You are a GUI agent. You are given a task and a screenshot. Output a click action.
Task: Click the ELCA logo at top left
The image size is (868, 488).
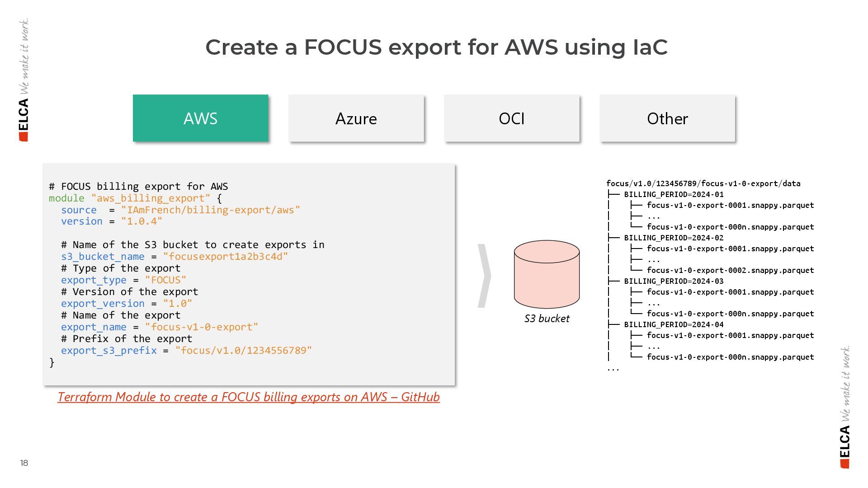pyautogui.click(x=24, y=119)
